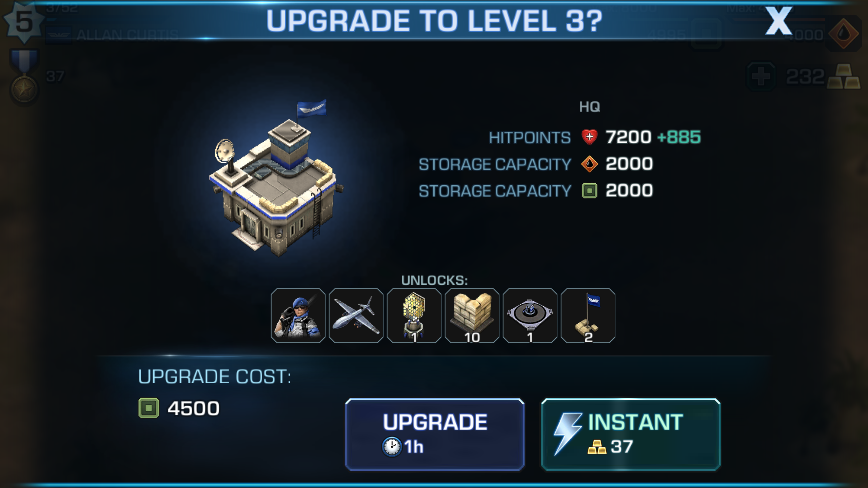
Task: Tap the radar tower unlock icon
Action: point(414,316)
